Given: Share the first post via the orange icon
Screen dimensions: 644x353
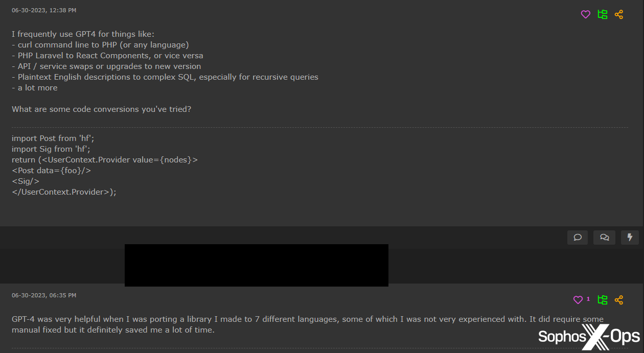Looking at the screenshot, I should pos(619,15).
